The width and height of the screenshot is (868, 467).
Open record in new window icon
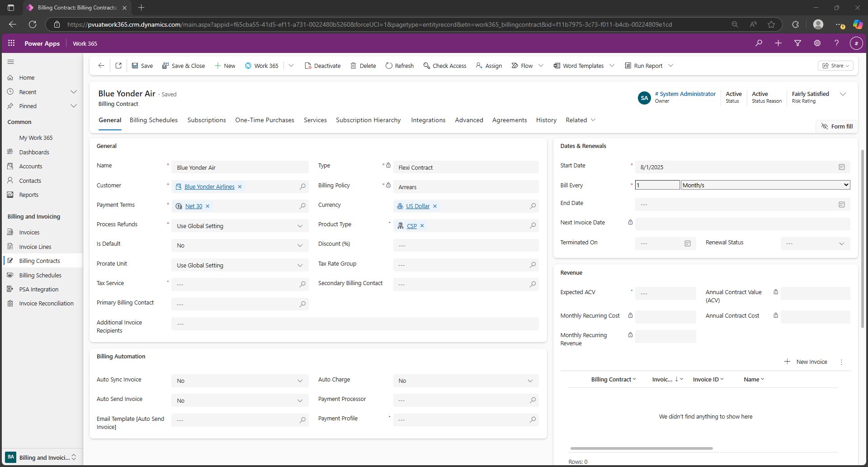point(118,66)
